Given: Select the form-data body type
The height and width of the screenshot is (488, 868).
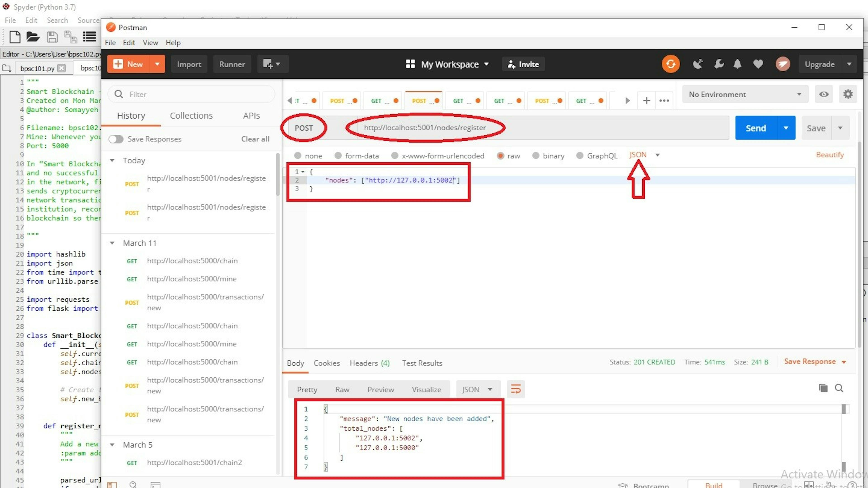Looking at the screenshot, I should click(338, 156).
